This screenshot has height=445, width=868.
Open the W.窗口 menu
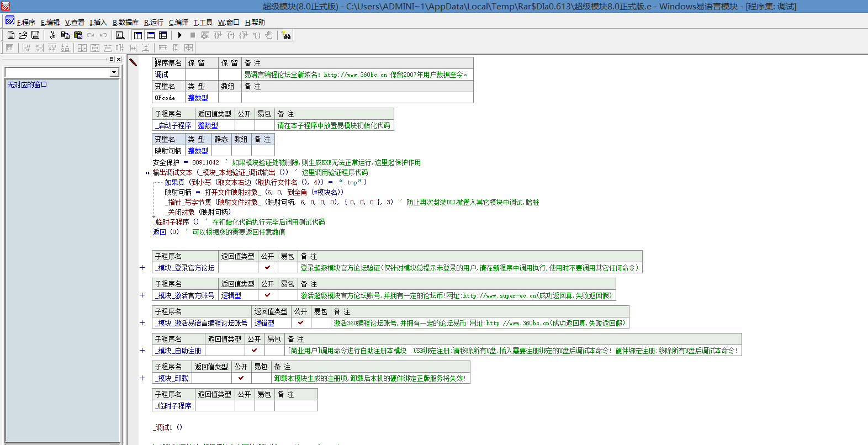pyautogui.click(x=229, y=23)
